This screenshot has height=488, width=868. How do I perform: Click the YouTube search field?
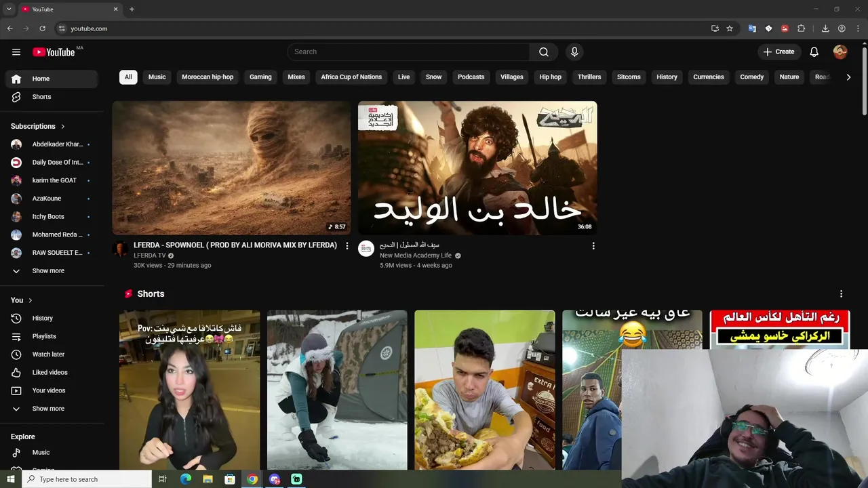coord(409,52)
